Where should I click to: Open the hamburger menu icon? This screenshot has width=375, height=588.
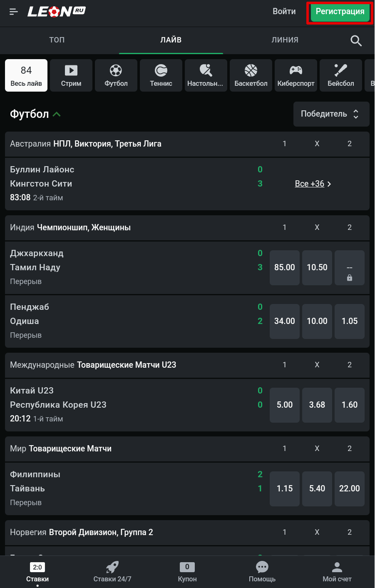click(14, 12)
